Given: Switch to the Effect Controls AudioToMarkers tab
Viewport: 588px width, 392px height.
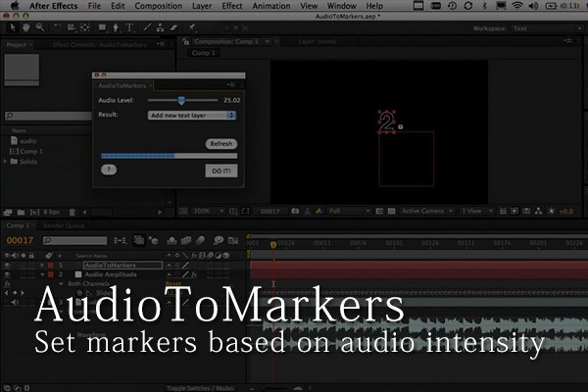Looking at the screenshot, I should pos(100,45).
